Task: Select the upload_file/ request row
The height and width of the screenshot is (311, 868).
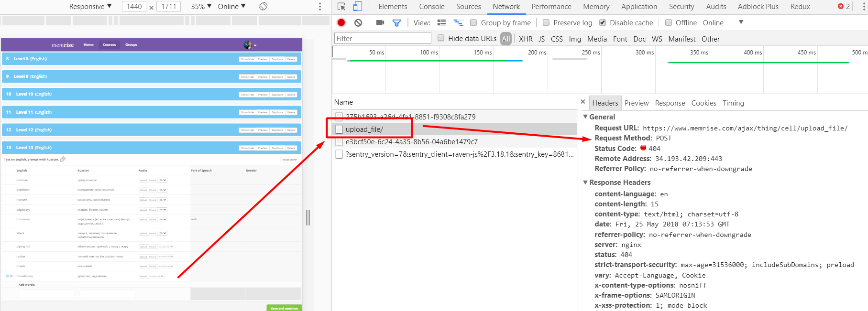Action: (x=454, y=129)
